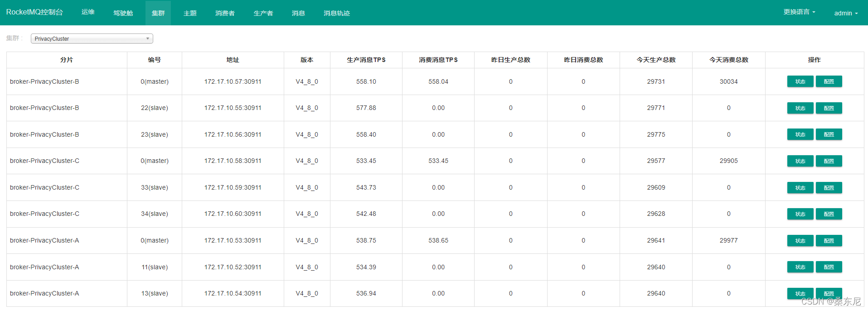Click the 操作 column header
The height and width of the screenshot is (310, 868).
tap(815, 60)
